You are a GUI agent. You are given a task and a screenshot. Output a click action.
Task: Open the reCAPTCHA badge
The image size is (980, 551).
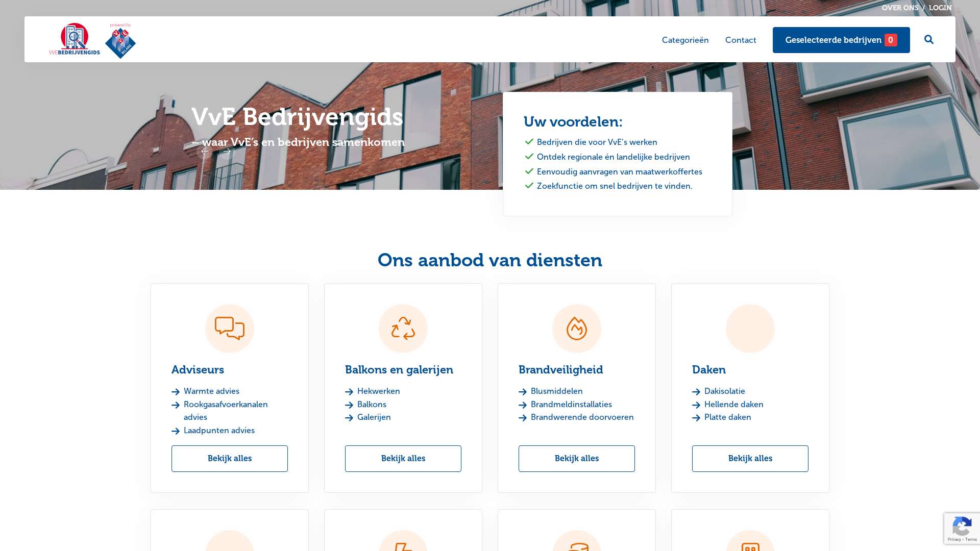(x=962, y=529)
